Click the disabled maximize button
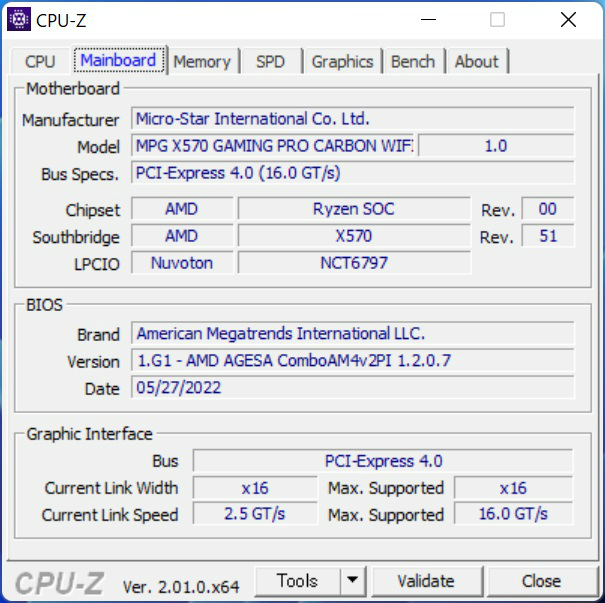This screenshot has width=605, height=603. pyautogui.click(x=497, y=19)
